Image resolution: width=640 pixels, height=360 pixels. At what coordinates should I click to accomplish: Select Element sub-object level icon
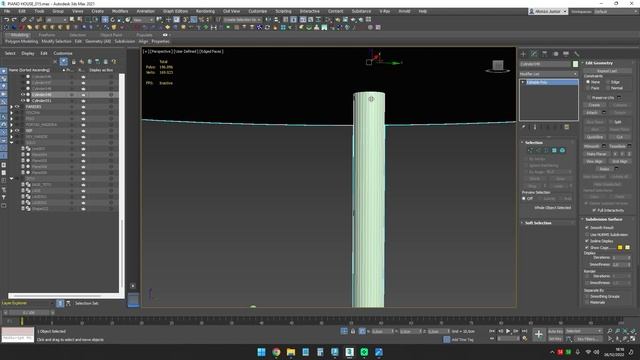[x=562, y=151]
